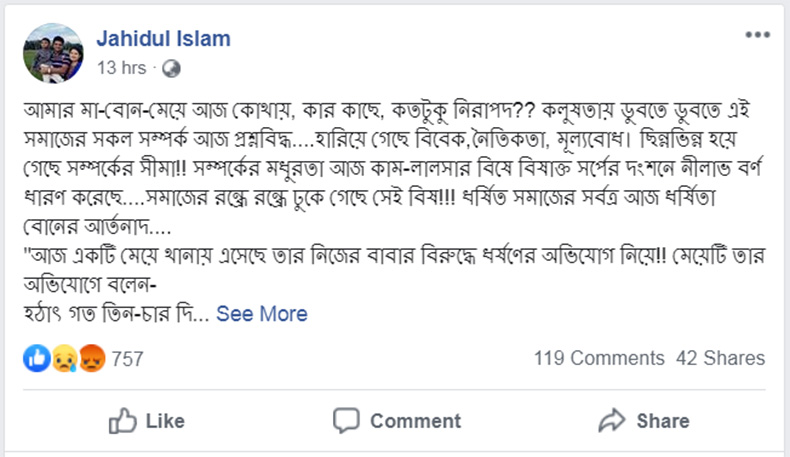
Task: Click the 13 hrs post timestamp
Action: click(x=122, y=69)
